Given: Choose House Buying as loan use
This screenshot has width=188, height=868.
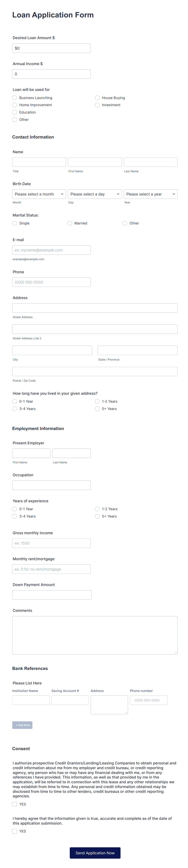Looking at the screenshot, I should point(97,98).
